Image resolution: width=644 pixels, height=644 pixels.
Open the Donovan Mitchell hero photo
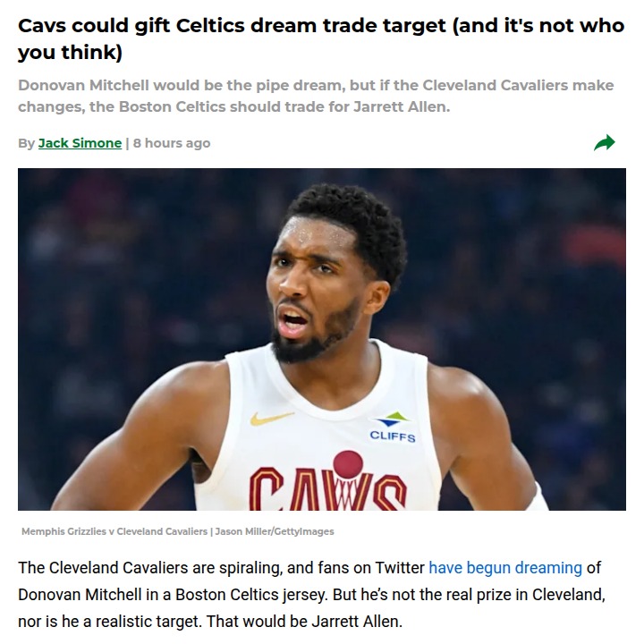pyautogui.click(x=322, y=339)
